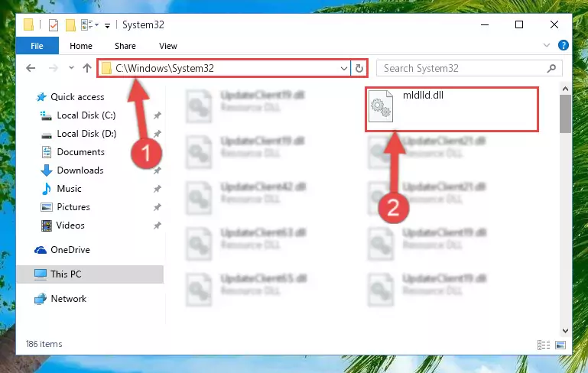Select Downloads in the navigation pane

(x=80, y=170)
